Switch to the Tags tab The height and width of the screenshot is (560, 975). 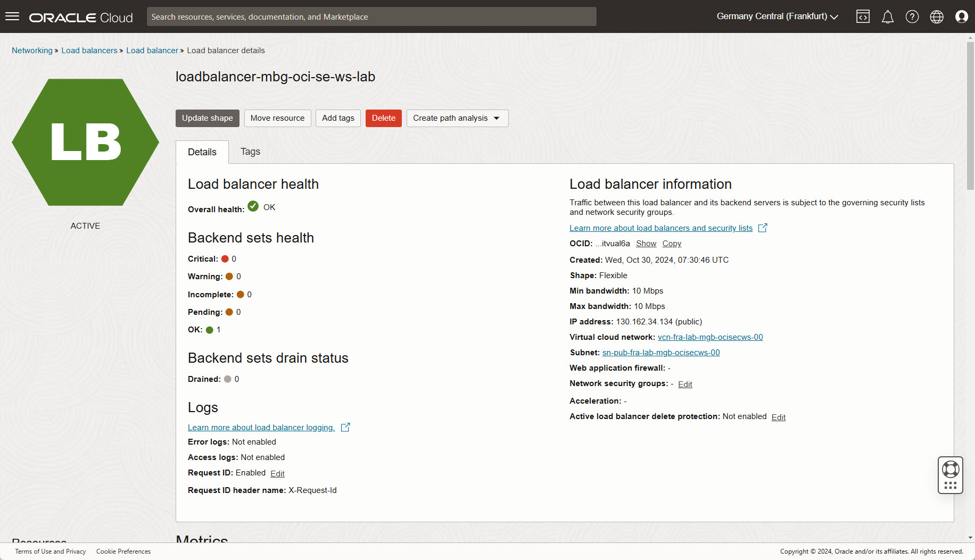point(250,152)
